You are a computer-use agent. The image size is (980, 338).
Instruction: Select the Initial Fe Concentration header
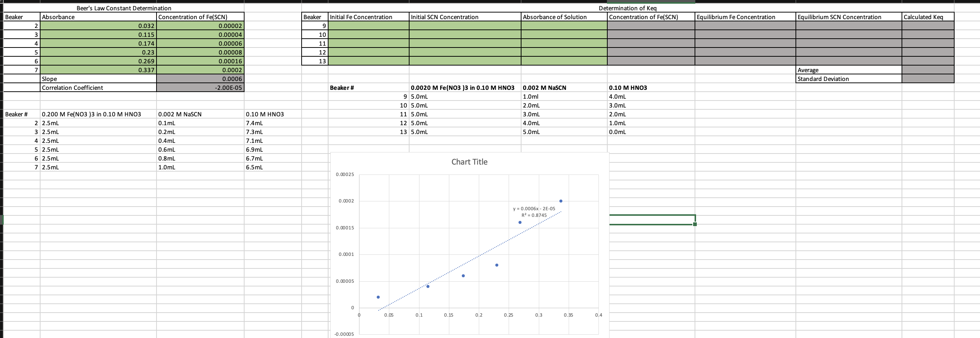(369, 17)
